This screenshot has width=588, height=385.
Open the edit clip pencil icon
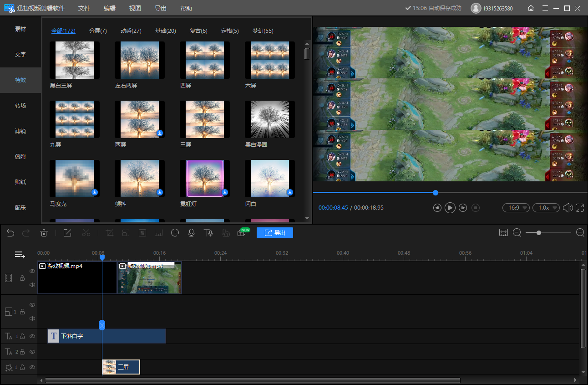coord(67,233)
